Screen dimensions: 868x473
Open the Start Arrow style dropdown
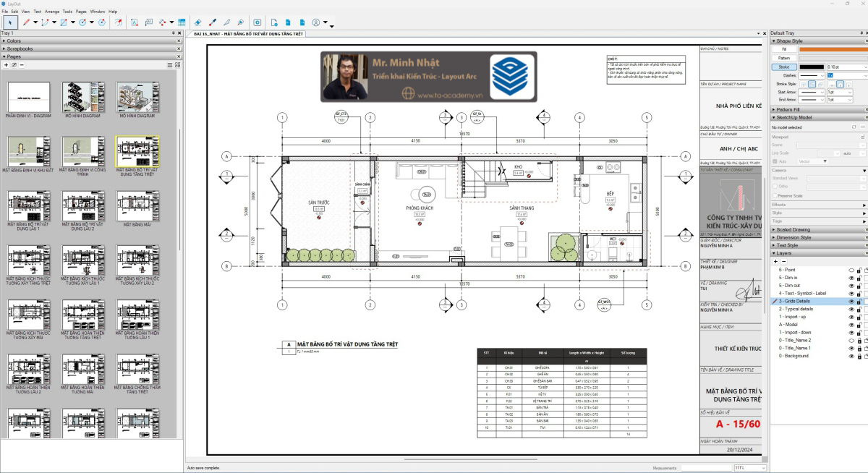click(811, 92)
